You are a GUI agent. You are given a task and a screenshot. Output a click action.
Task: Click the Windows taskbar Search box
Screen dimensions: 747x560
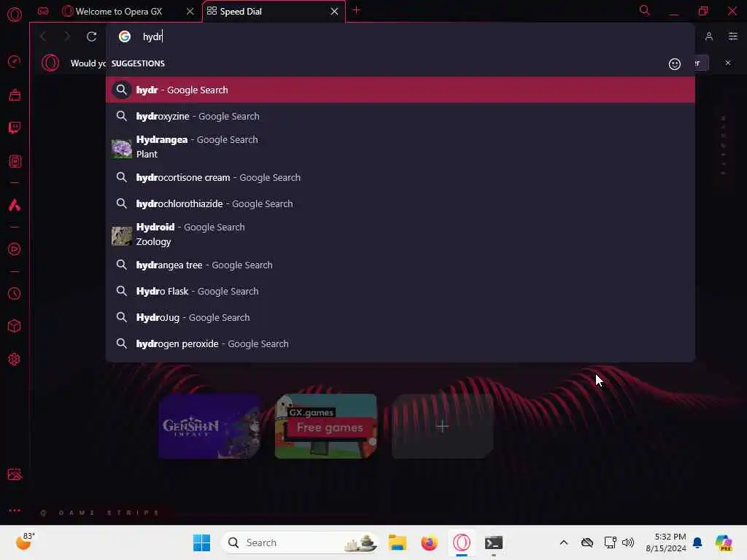(300, 542)
